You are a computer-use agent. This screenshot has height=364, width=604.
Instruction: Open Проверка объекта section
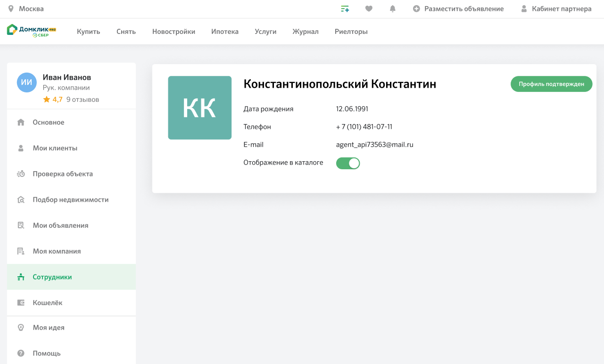71,174
